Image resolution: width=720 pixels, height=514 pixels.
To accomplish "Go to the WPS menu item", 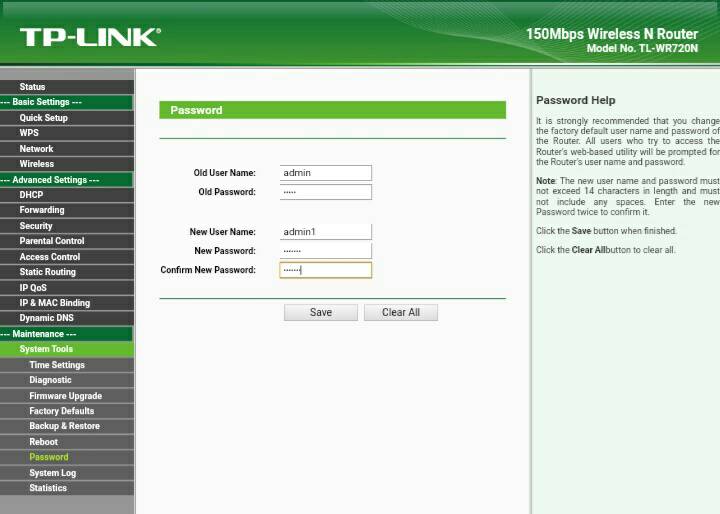I will click(67, 133).
